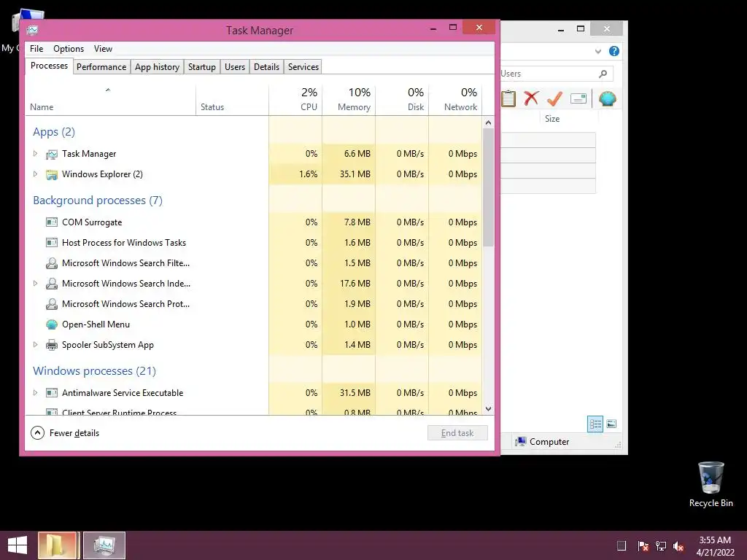Sort by the Name column header
This screenshot has height=560, width=747.
(110, 100)
